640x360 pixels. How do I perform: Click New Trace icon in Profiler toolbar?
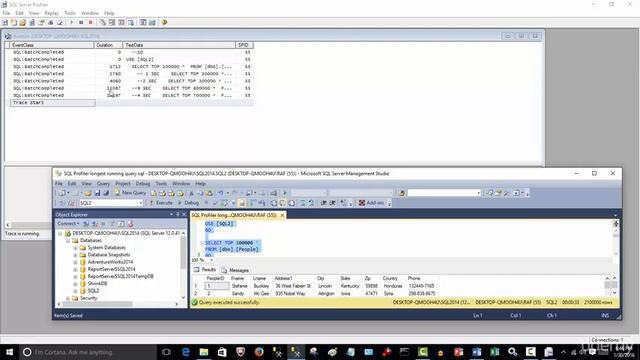coord(5,22)
